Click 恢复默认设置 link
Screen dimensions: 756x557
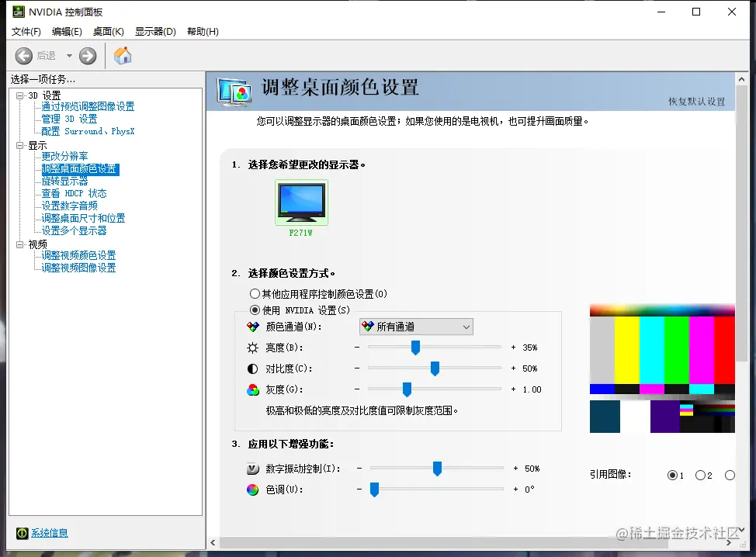697,102
